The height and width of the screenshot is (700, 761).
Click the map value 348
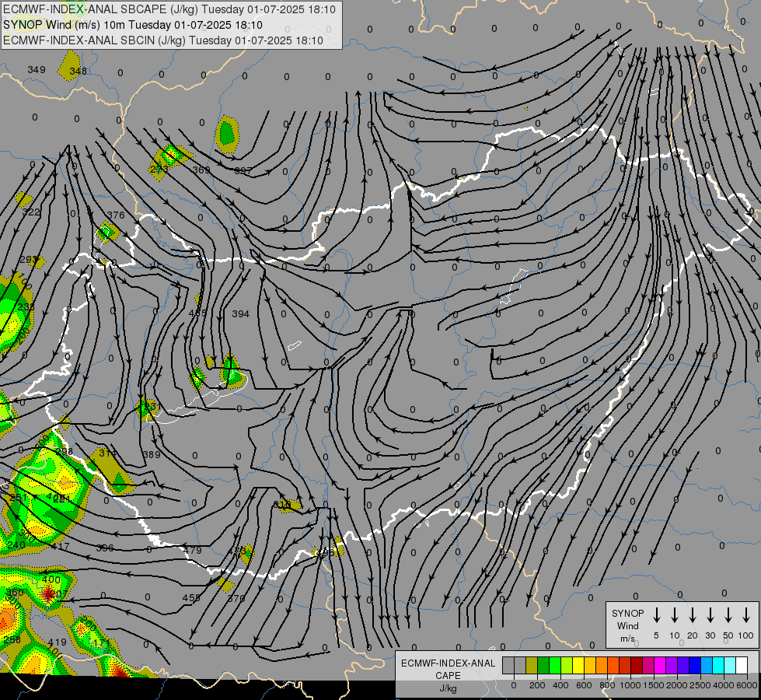point(79,72)
